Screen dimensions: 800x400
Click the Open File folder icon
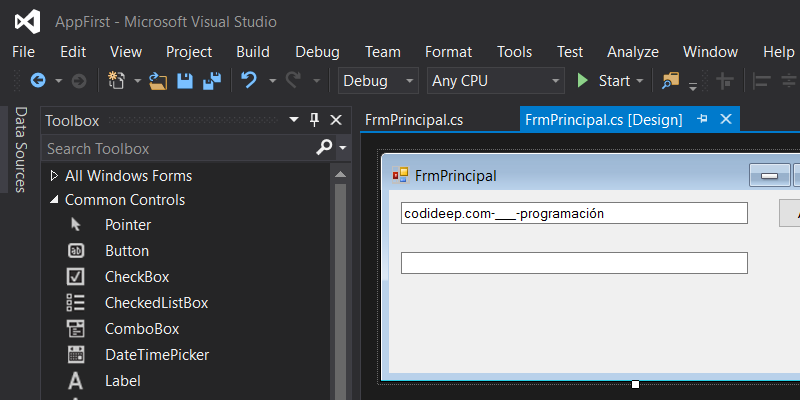pyautogui.click(x=158, y=81)
